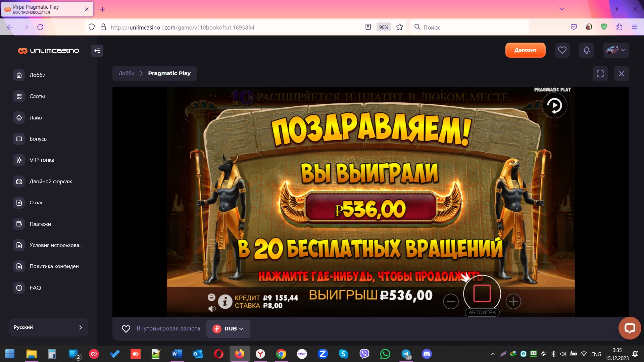This screenshot has height=362, width=644.
Task: Open the Бонусы sidebar item
Action: pos(38,139)
